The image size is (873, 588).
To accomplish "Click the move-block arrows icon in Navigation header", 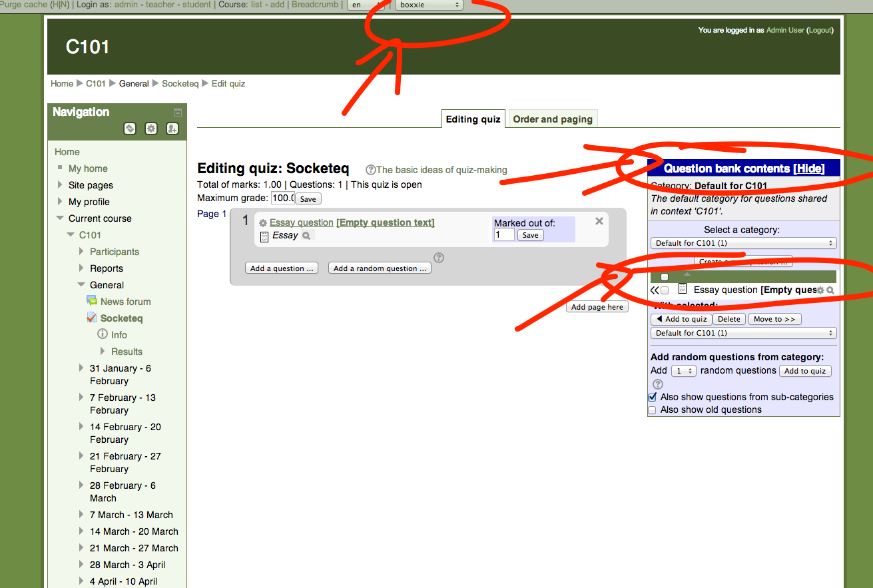I will (130, 129).
